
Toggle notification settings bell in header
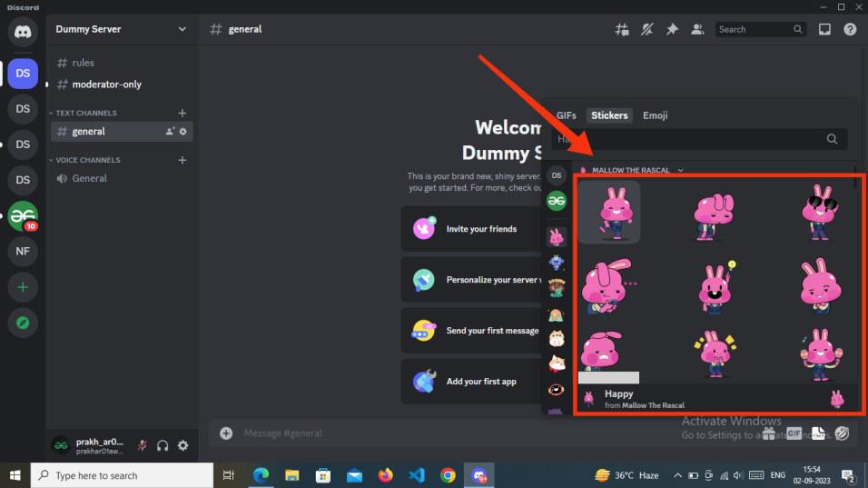click(646, 29)
